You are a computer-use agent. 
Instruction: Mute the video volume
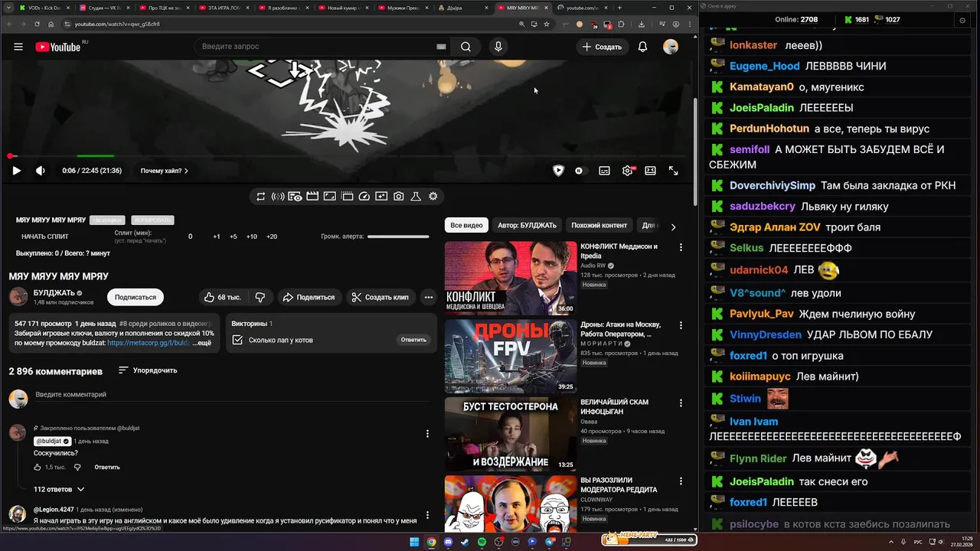coord(41,171)
